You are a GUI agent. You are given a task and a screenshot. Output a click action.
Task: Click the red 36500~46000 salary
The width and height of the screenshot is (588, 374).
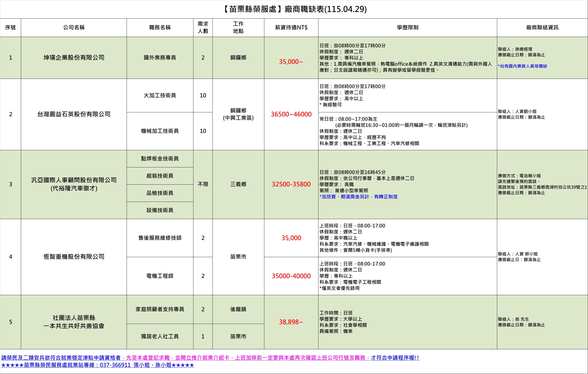pyautogui.click(x=291, y=114)
